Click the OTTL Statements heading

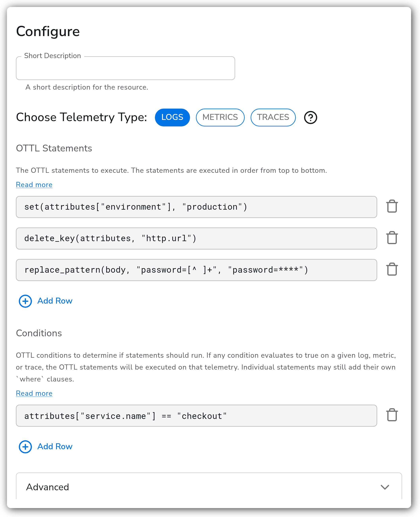(54, 148)
